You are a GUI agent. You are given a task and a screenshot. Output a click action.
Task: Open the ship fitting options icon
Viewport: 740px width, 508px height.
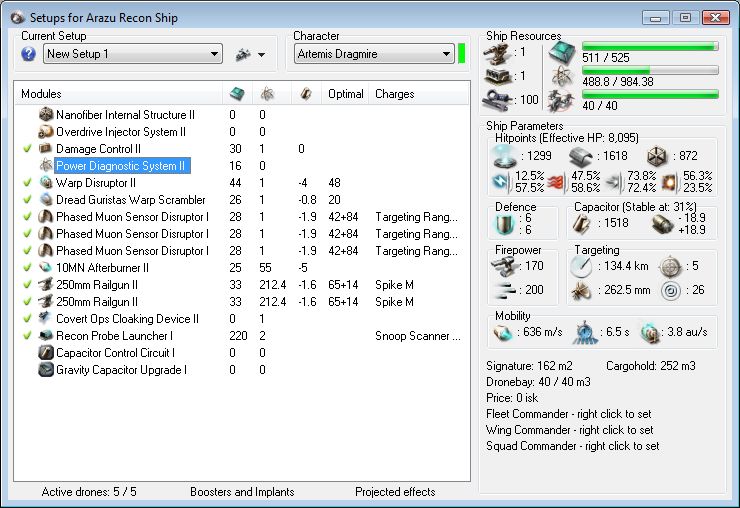pyautogui.click(x=243, y=54)
